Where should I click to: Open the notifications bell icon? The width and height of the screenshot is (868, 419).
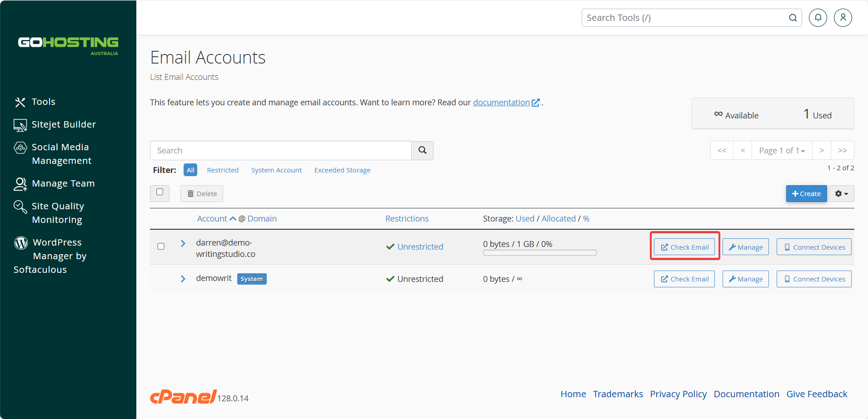click(x=818, y=18)
